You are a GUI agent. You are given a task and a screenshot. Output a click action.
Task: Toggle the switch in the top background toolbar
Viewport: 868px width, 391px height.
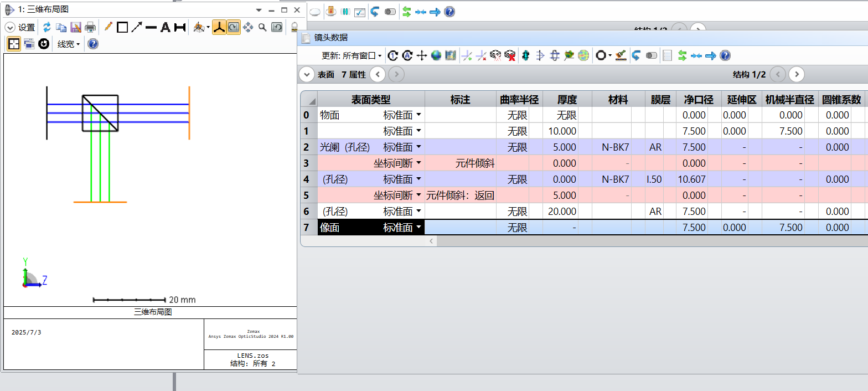pyautogui.click(x=390, y=11)
